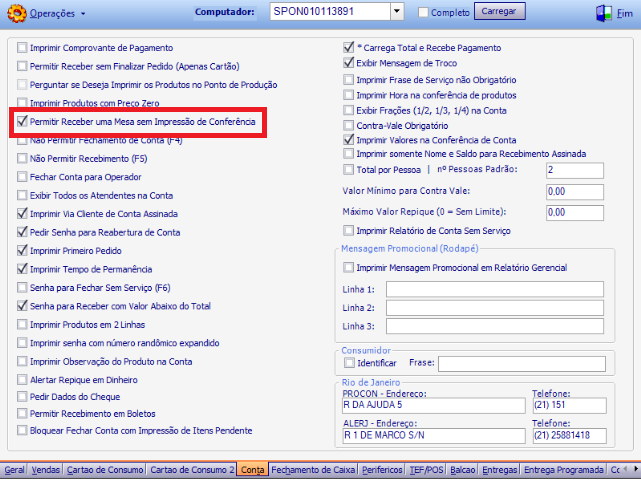The height and width of the screenshot is (480, 641).
Task: Check Permitir Receber sem Finalizar Pedido
Action: click(x=22, y=66)
